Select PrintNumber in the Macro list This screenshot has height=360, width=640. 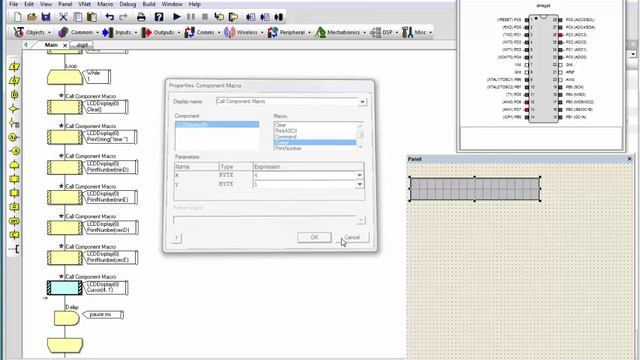pos(288,149)
